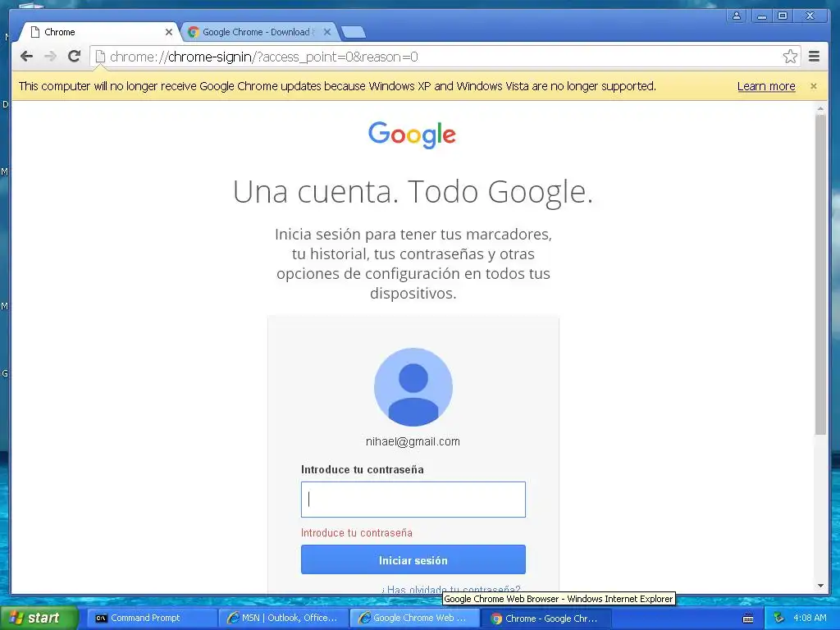The width and height of the screenshot is (840, 630).
Task: Click the Iniciar sesión button
Action: point(413,559)
